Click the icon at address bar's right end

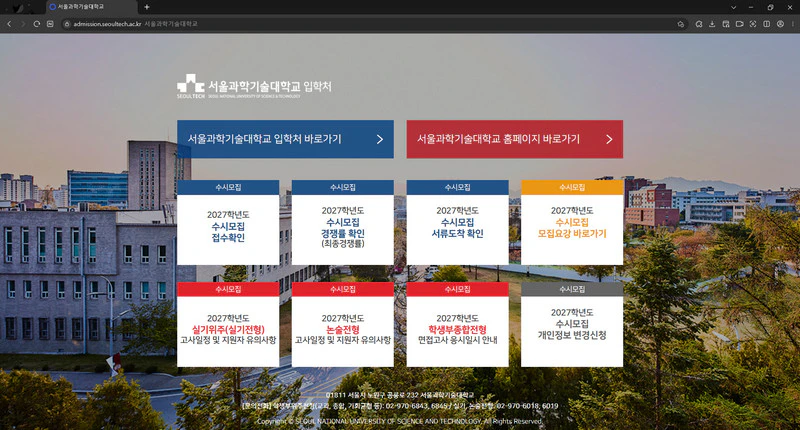coord(681,24)
